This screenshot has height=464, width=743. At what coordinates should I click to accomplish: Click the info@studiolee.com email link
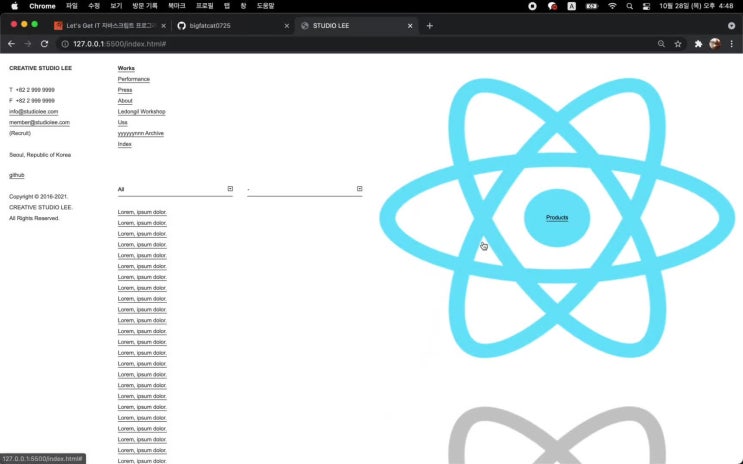tap(34, 112)
